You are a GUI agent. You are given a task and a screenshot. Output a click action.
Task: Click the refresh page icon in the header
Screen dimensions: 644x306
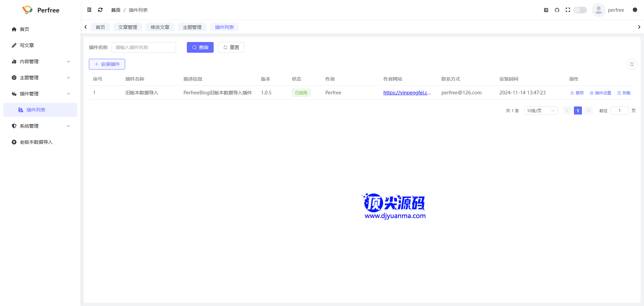(100, 10)
